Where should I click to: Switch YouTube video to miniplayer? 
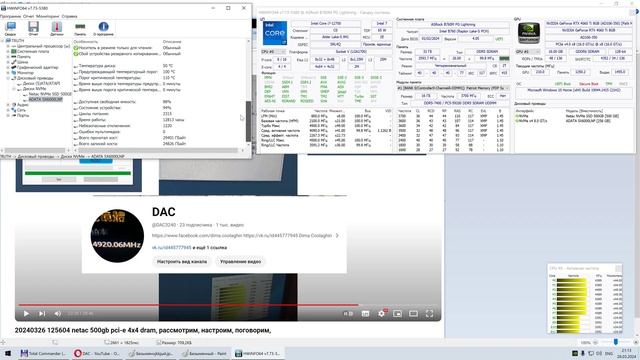tap(397, 313)
